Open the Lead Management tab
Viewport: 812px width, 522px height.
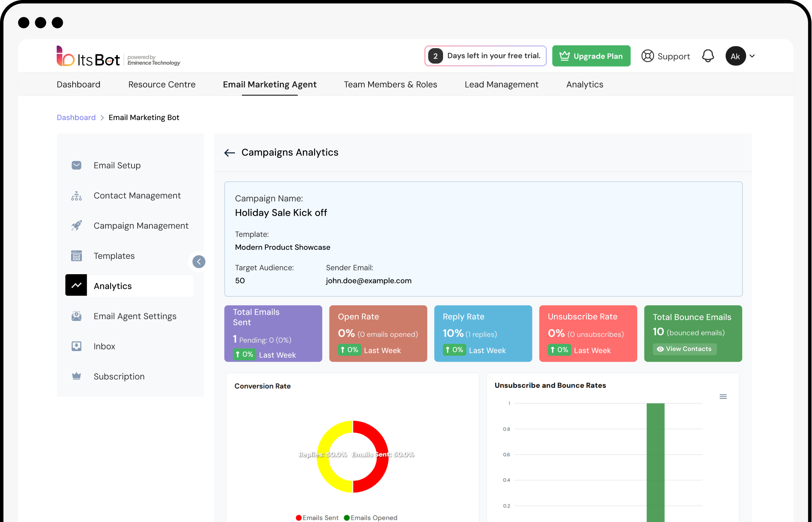click(501, 85)
